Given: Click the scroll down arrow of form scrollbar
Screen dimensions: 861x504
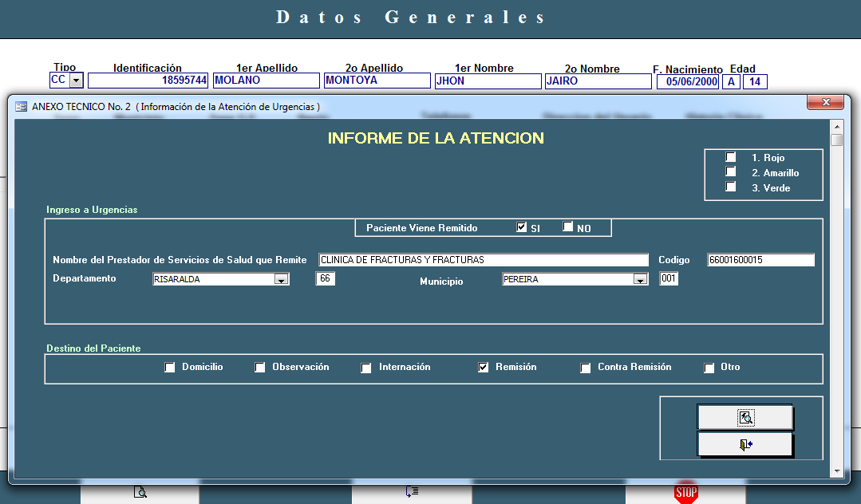Looking at the screenshot, I should (836, 471).
